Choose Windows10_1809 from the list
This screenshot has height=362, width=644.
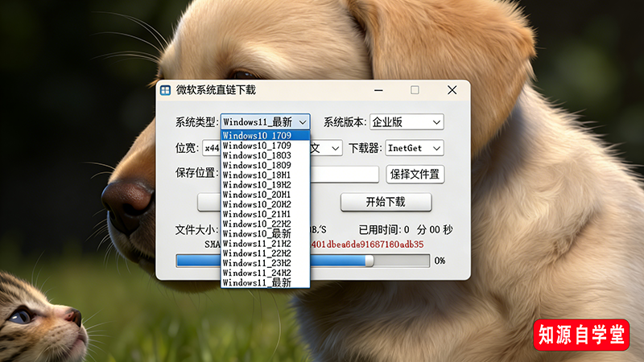click(x=266, y=166)
